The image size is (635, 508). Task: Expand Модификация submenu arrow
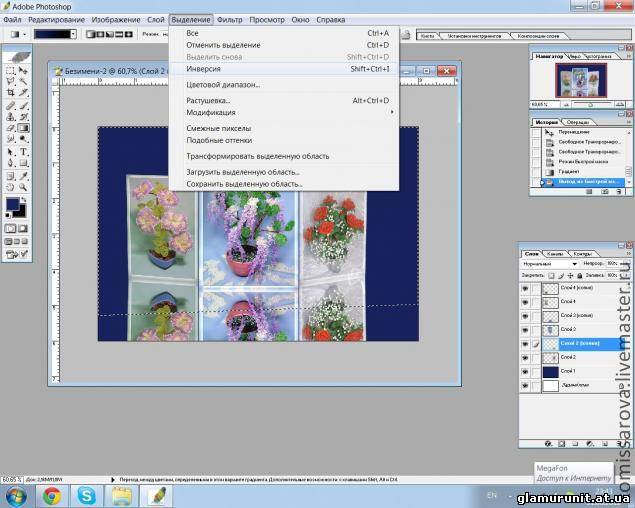[392, 112]
